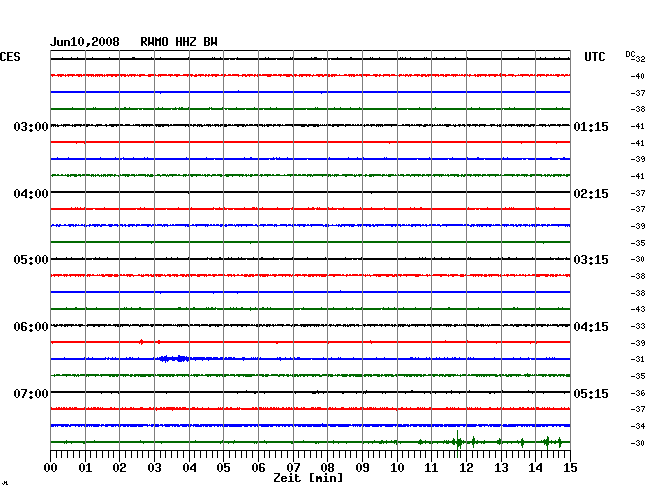650x494 pixels.
Task: Click the minute axis tick label 13
Action: click(501, 468)
